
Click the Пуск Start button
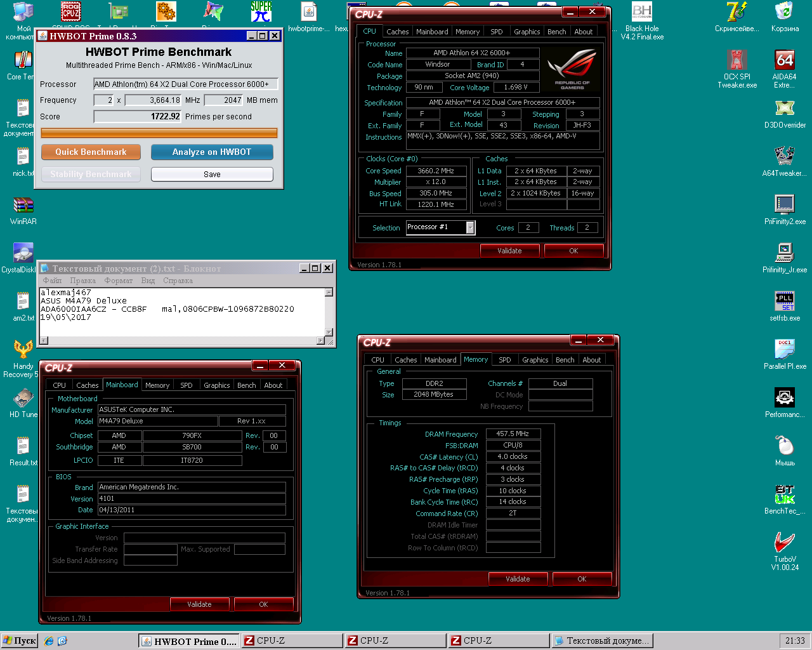[20, 640]
